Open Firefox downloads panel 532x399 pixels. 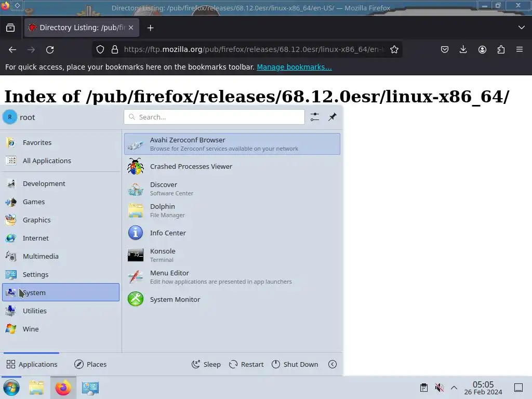463,49
